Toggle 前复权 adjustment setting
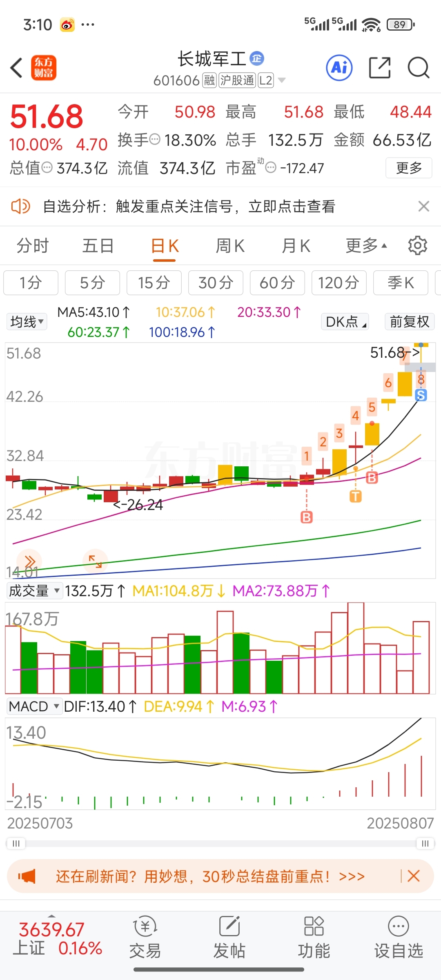 pos(410,322)
